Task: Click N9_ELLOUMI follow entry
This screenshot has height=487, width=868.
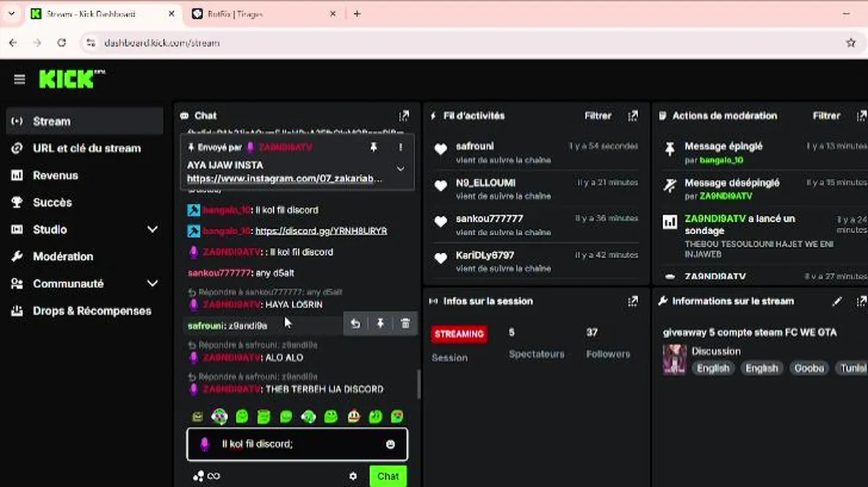Action: [x=535, y=189]
